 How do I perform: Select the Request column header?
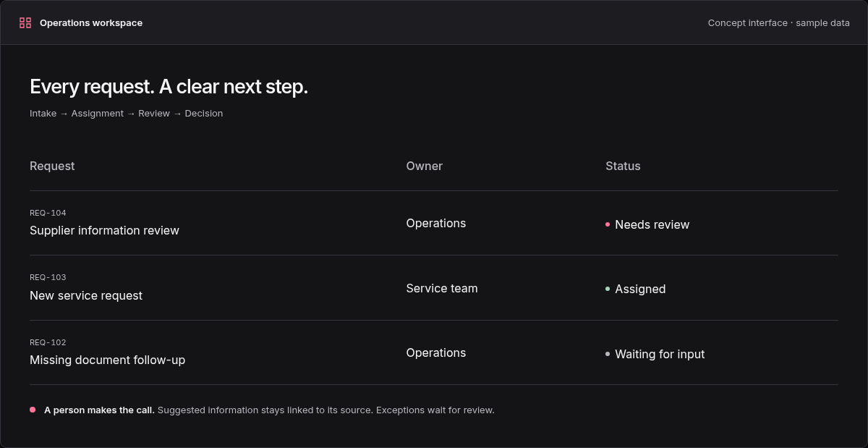coord(52,166)
